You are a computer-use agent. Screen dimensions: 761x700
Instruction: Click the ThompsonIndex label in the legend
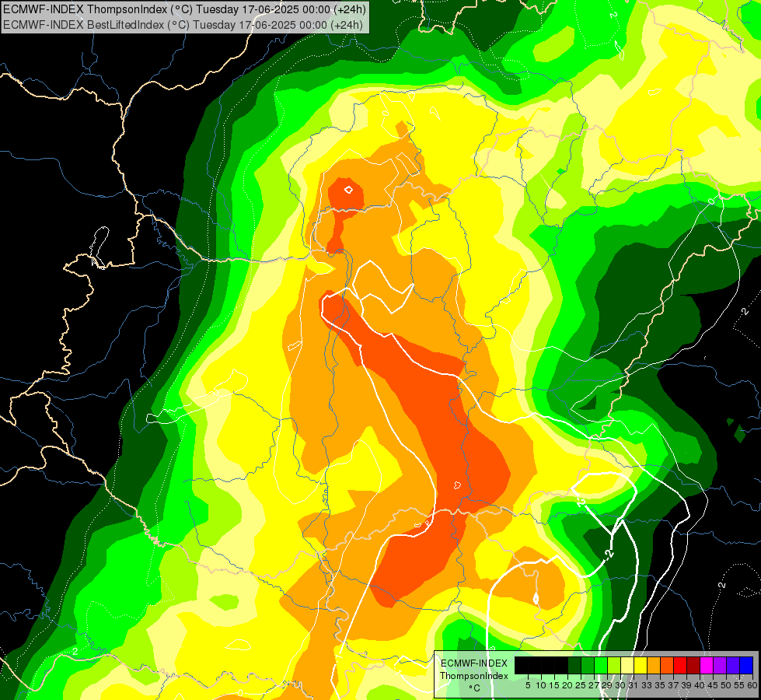474,676
